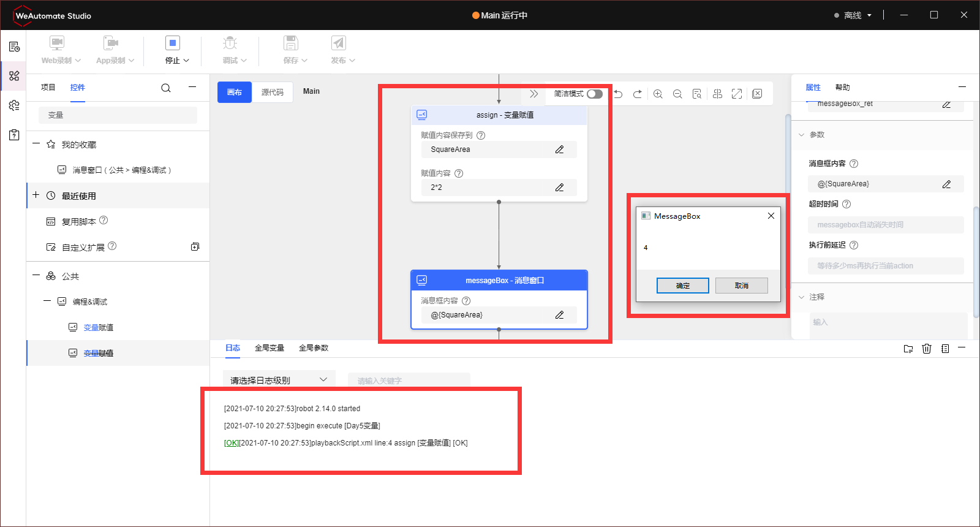This screenshot has height=527, width=980.
Task: Switch to the 项目 tab
Action: (x=48, y=88)
